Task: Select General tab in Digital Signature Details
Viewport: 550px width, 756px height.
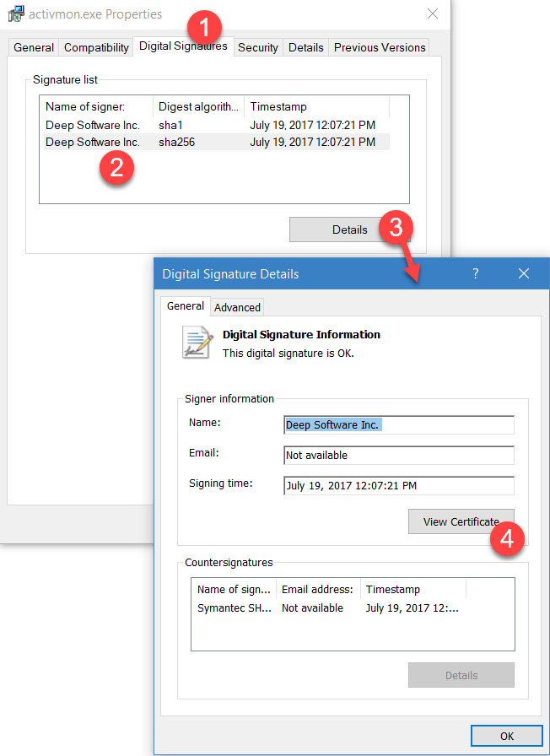Action: click(185, 306)
